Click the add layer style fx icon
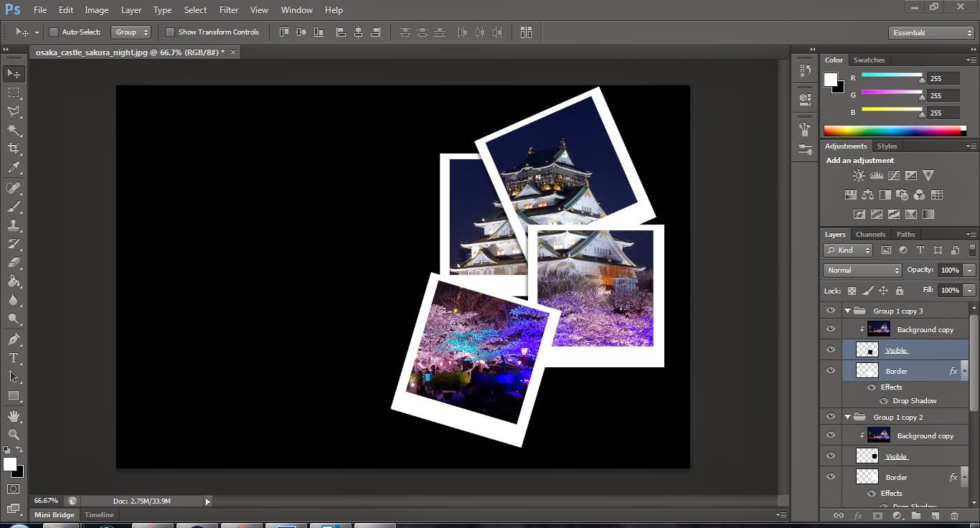 point(857,515)
